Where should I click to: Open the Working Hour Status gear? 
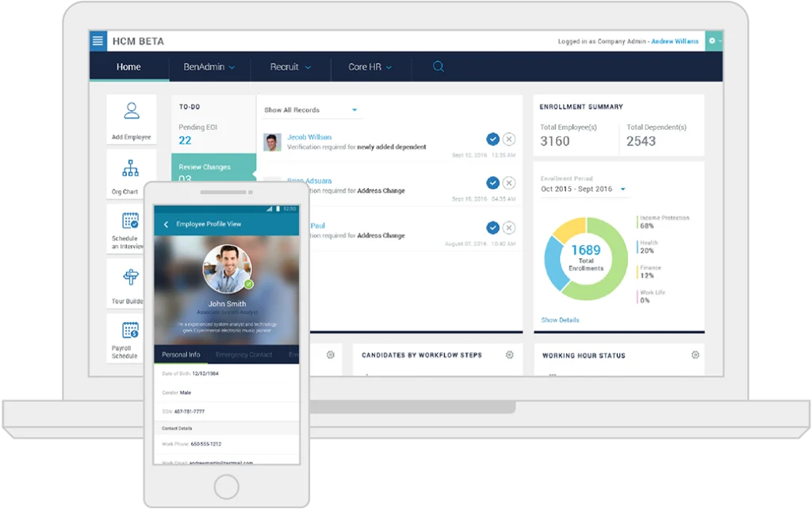[695, 354]
